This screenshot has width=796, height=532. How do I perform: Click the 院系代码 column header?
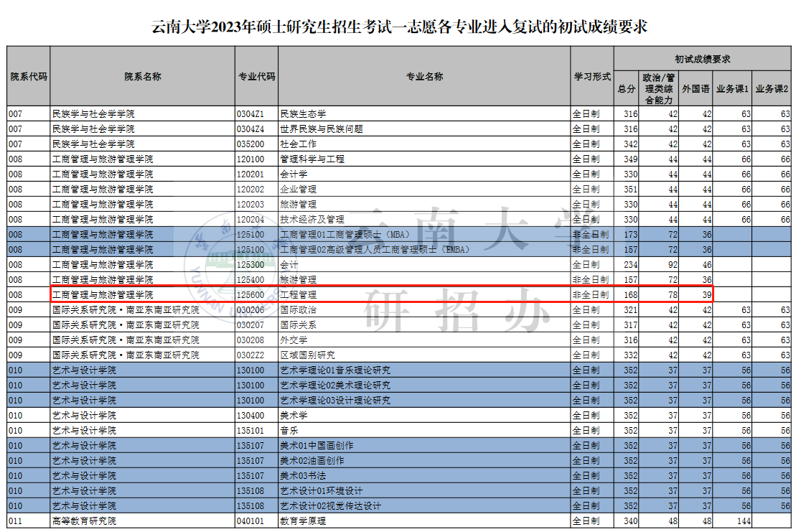tap(29, 77)
